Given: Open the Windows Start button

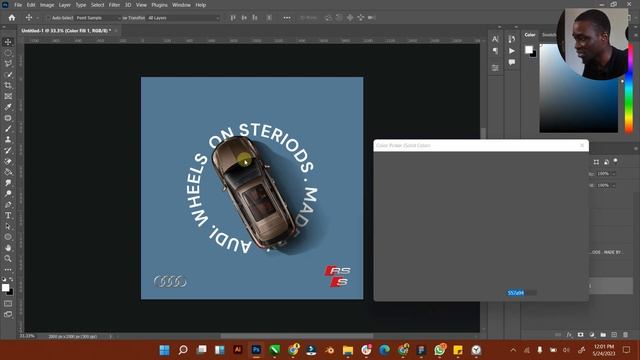Looking at the screenshot, I should (164, 350).
